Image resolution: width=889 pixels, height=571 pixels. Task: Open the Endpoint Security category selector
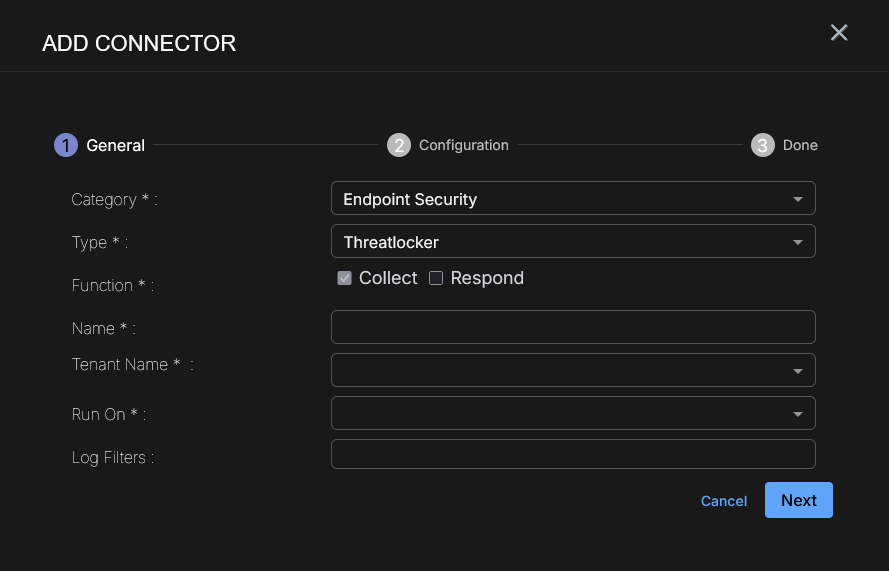coord(560,199)
